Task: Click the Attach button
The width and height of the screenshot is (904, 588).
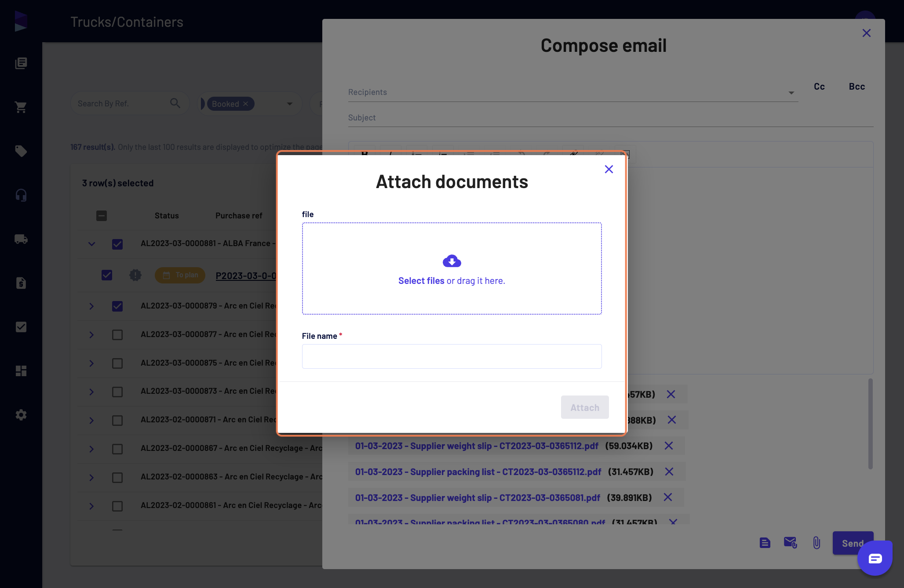Action: click(x=585, y=407)
